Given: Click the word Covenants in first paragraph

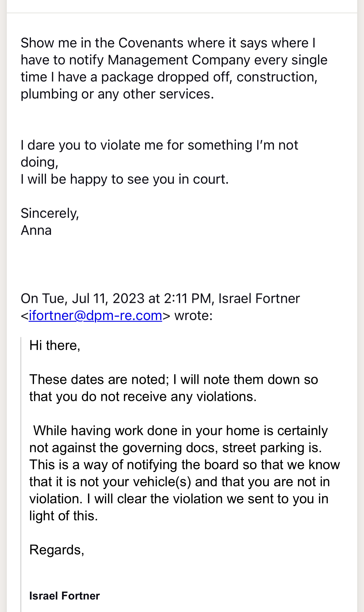Looking at the screenshot, I should (151, 43).
